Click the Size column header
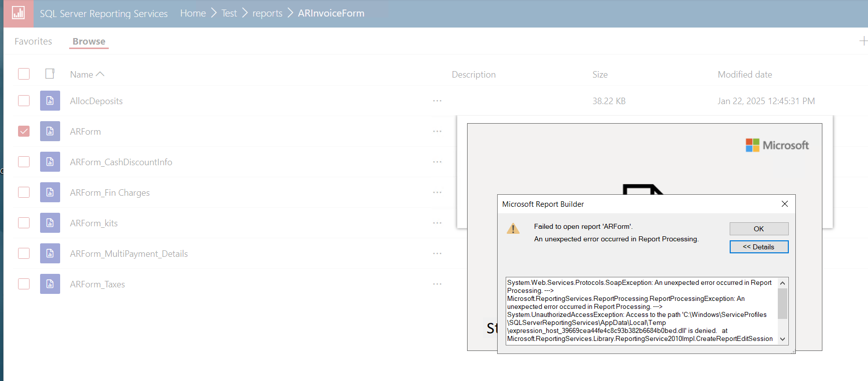 [600, 74]
